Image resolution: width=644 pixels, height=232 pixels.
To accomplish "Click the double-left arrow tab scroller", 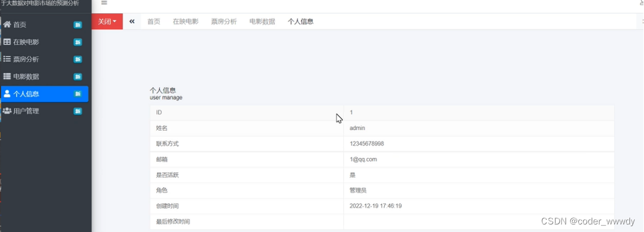I will point(132,21).
